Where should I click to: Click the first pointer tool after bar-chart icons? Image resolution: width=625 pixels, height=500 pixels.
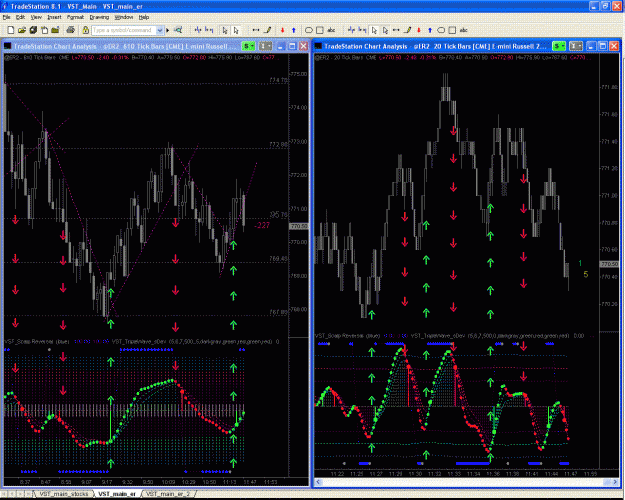click(x=225, y=30)
